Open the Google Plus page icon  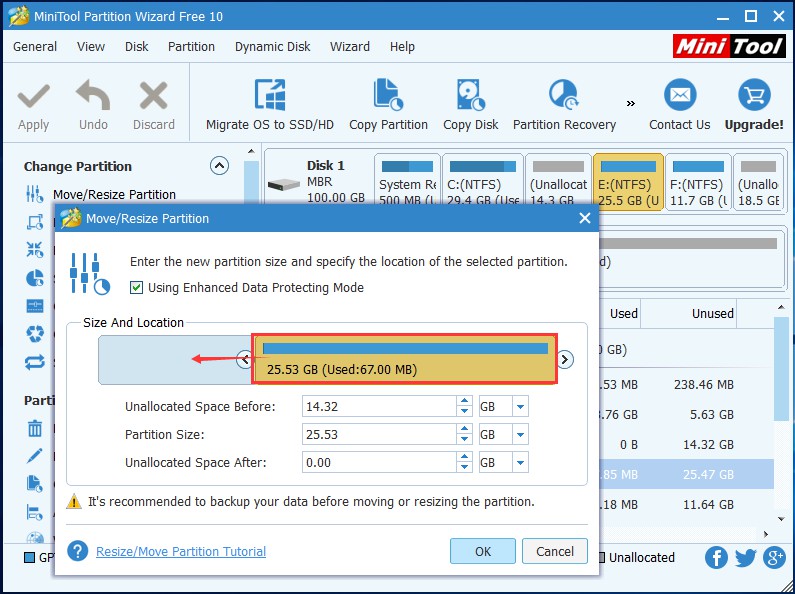(x=775, y=558)
